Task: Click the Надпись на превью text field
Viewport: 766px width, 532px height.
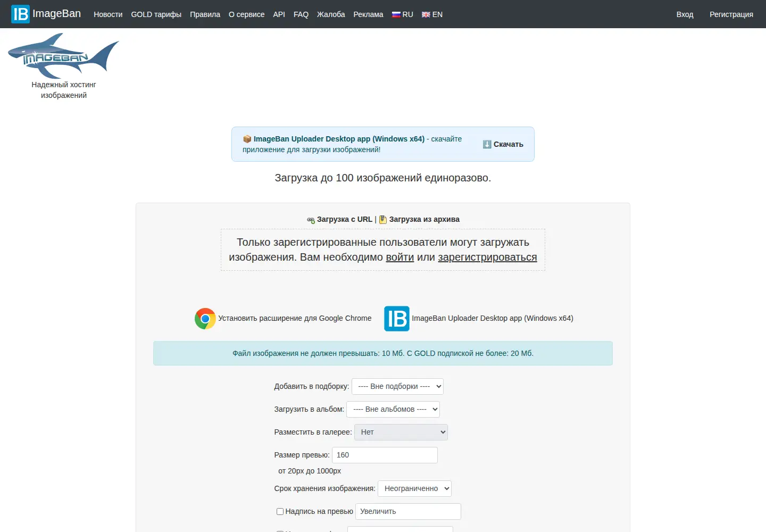Action: coord(408,511)
